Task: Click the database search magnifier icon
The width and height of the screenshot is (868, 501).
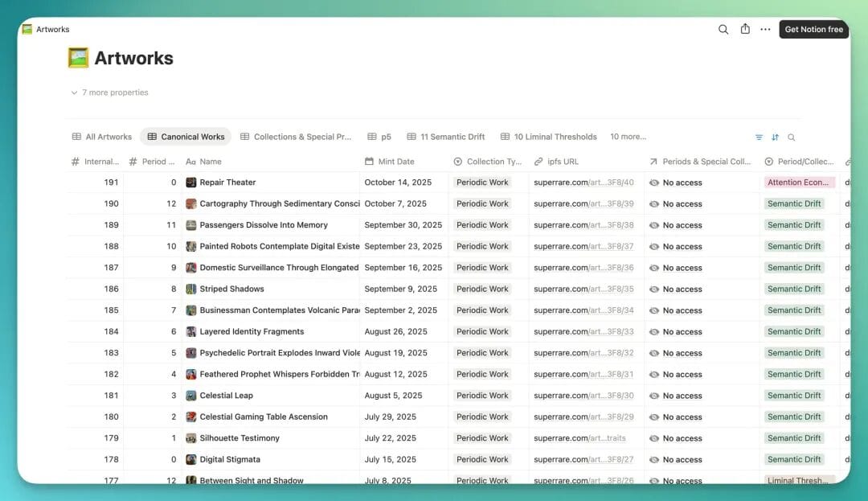Action: point(792,138)
